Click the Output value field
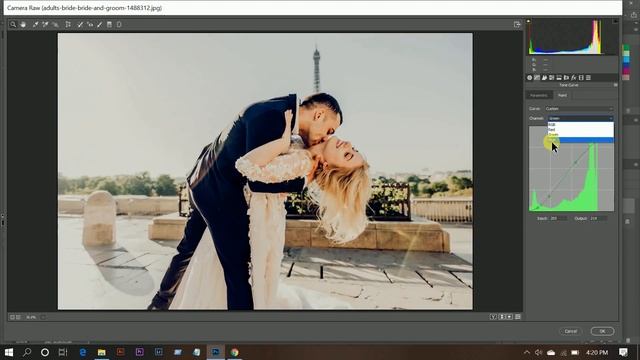This screenshot has width=640, height=360. click(598, 218)
